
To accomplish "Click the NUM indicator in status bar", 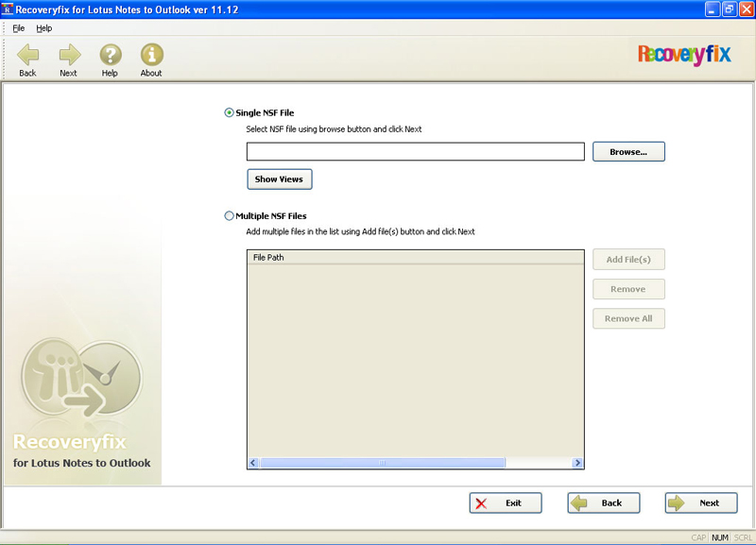I will pos(720,537).
